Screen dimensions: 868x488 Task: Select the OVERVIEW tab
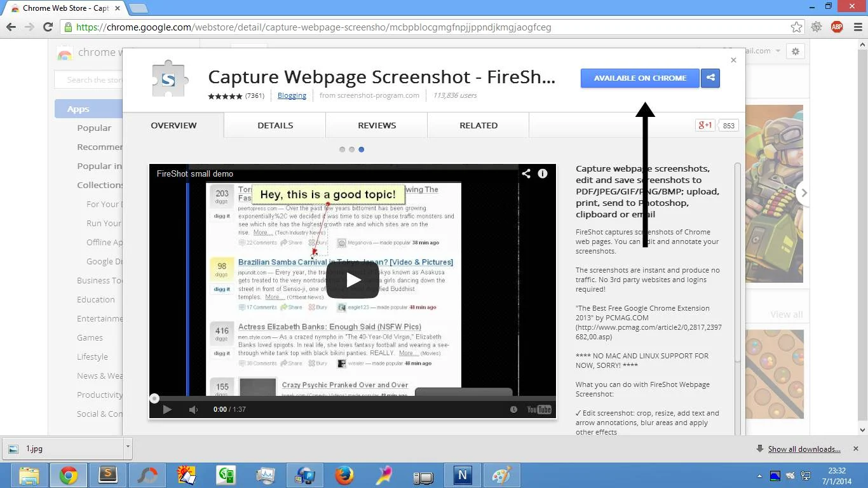tap(173, 125)
